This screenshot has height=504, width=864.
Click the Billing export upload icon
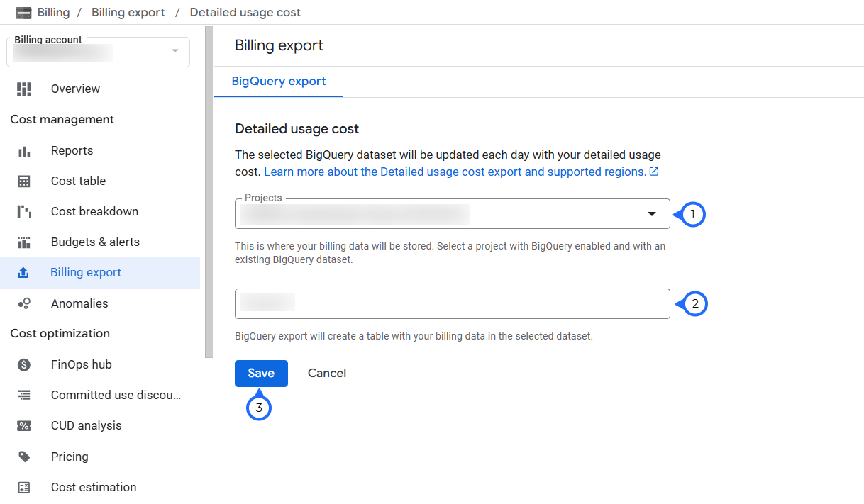23,272
